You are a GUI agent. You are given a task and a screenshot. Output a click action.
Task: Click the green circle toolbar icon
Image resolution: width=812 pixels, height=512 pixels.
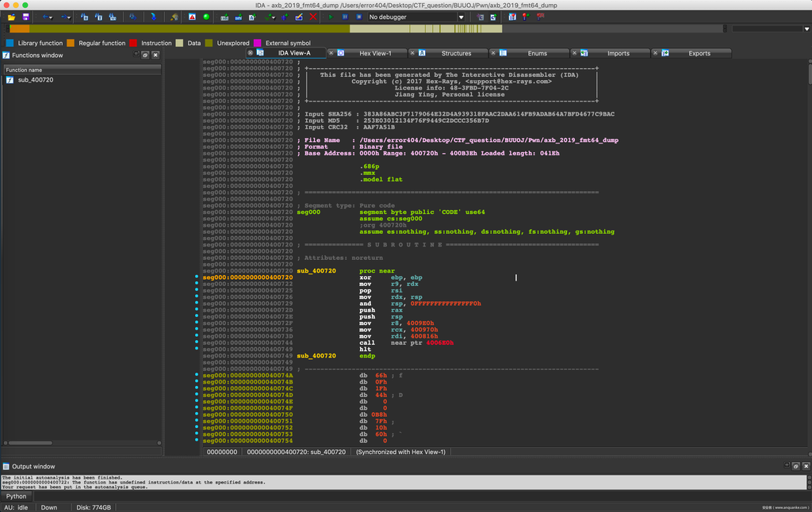[x=206, y=17]
